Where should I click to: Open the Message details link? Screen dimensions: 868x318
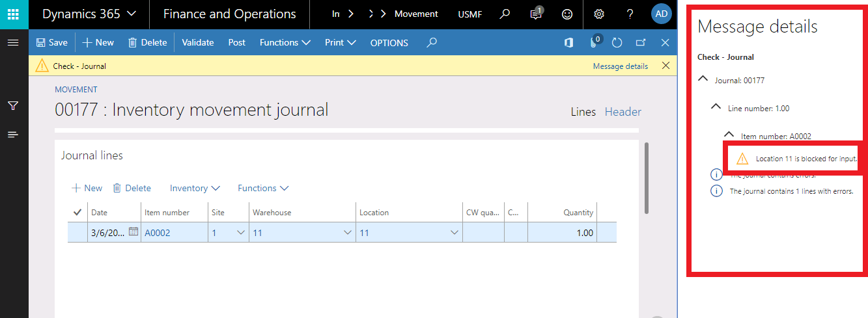click(x=621, y=66)
